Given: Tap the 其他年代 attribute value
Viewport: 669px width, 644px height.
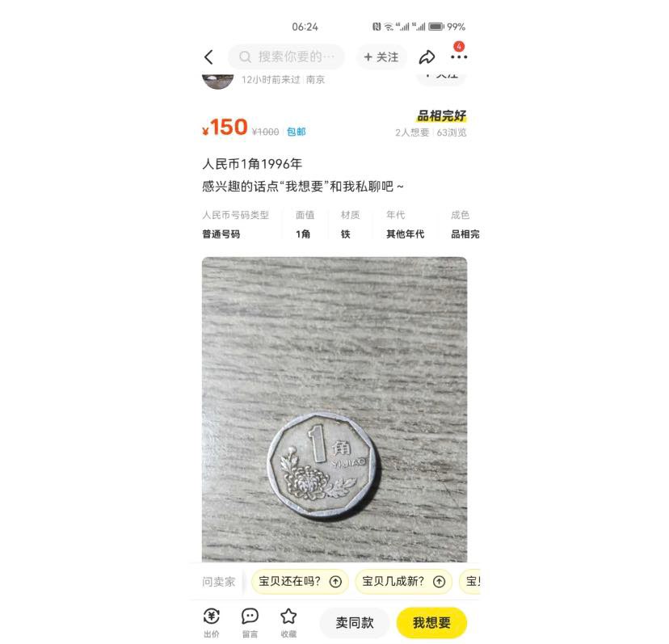Looking at the screenshot, I should pyautogui.click(x=405, y=234).
